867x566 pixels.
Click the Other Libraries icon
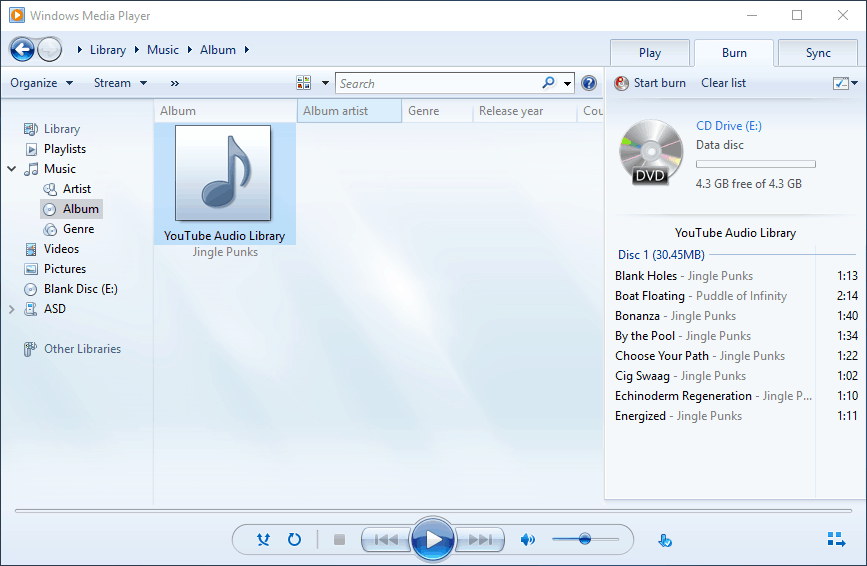(x=30, y=349)
